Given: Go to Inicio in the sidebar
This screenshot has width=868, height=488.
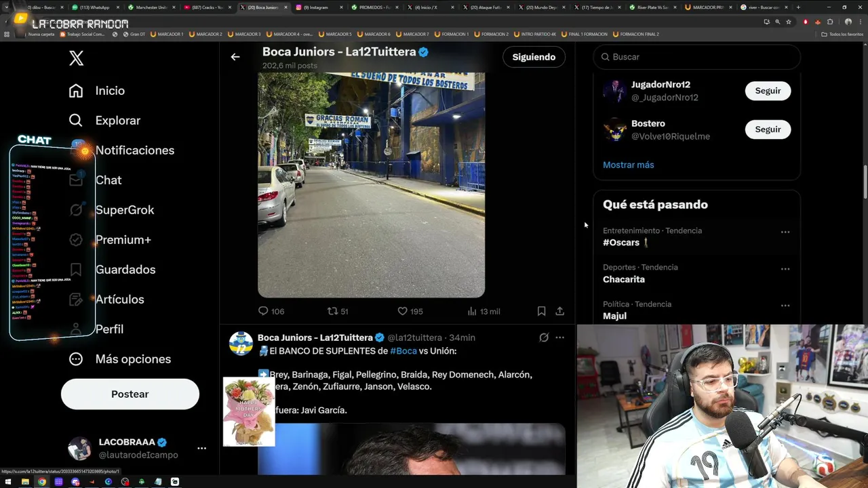Looking at the screenshot, I should click(x=97, y=91).
